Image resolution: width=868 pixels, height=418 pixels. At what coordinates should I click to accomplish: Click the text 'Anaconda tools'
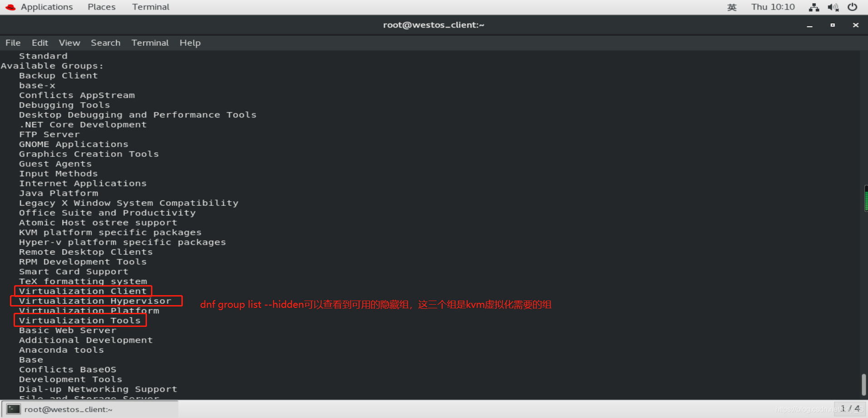(x=61, y=350)
